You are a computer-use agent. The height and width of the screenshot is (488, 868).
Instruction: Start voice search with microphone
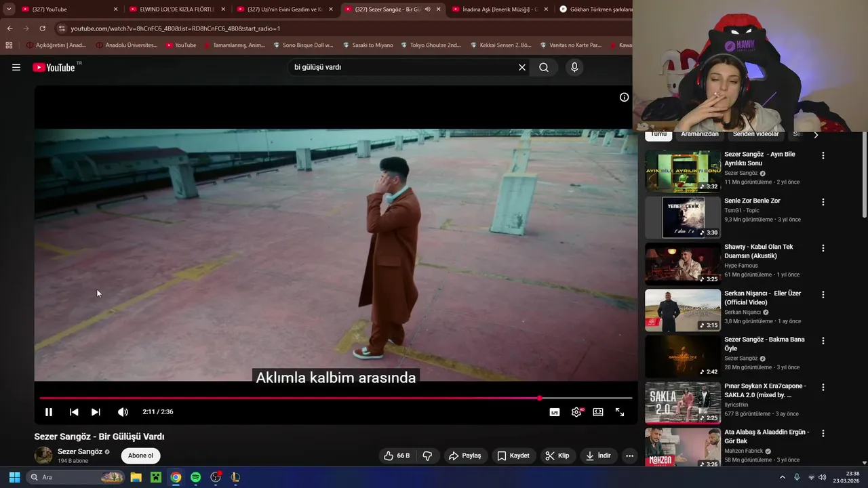click(574, 67)
